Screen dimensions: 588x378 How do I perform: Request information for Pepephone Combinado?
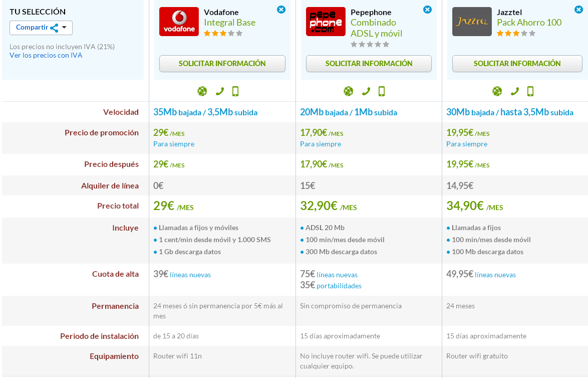point(369,64)
